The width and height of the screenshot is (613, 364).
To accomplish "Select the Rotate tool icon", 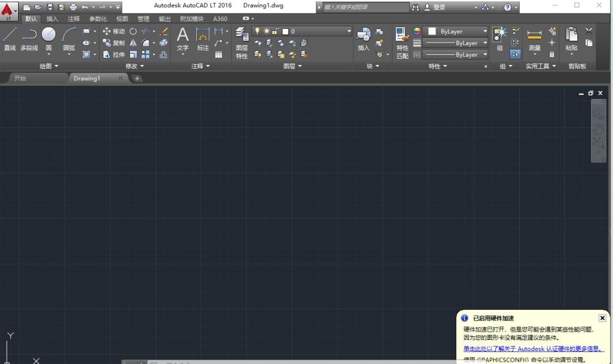I will coord(133,31).
